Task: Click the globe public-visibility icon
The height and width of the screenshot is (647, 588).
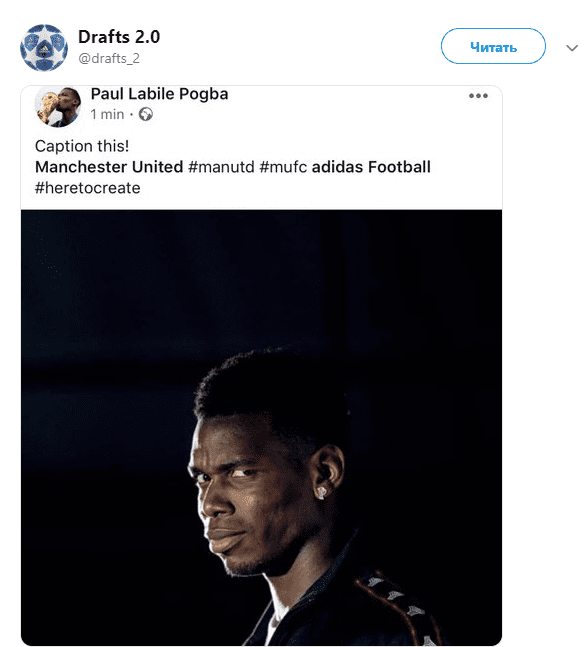Action: [x=146, y=114]
